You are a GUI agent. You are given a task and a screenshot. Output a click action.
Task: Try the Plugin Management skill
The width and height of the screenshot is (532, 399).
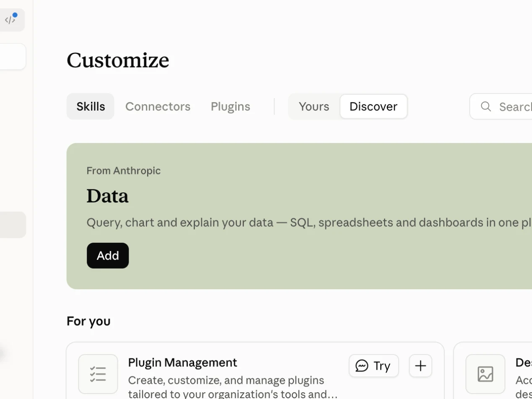click(374, 366)
